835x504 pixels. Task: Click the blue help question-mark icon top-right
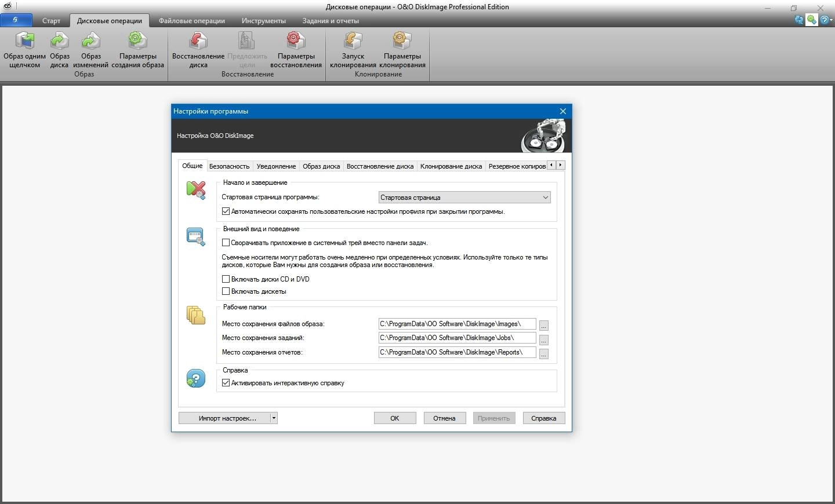point(824,20)
